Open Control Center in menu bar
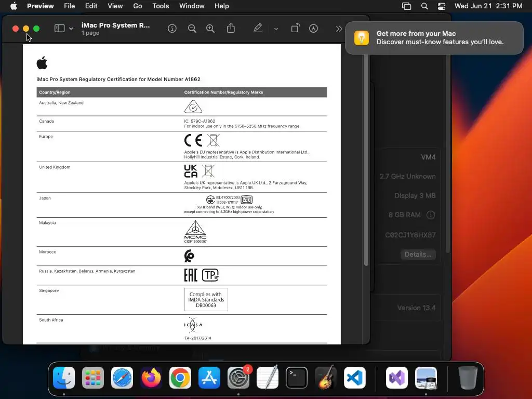 point(442,6)
